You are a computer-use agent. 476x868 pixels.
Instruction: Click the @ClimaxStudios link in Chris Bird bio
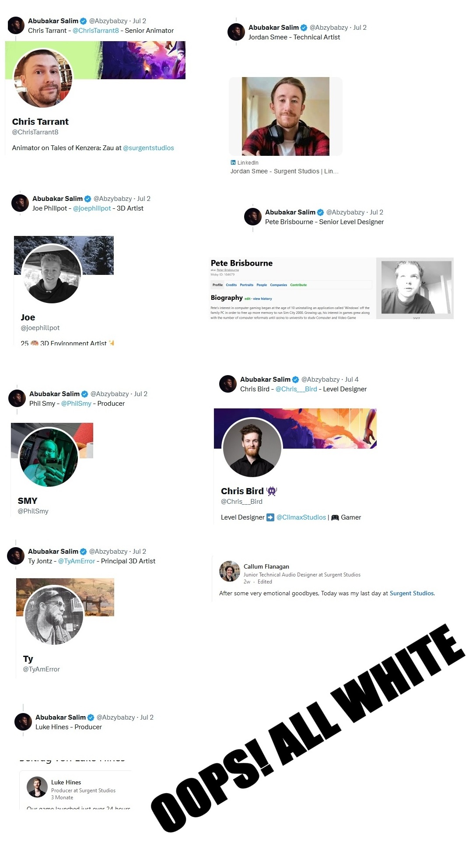[x=301, y=517]
